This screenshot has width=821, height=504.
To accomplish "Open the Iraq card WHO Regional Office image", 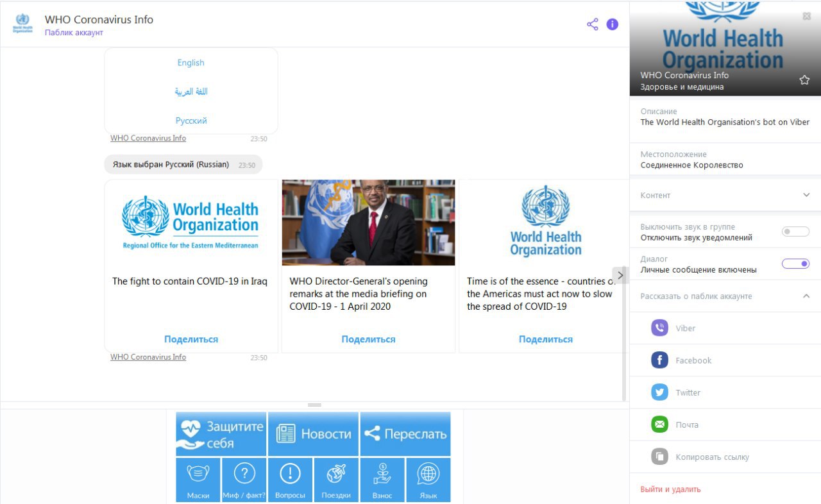I will pyautogui.click(x=191, y=223).
